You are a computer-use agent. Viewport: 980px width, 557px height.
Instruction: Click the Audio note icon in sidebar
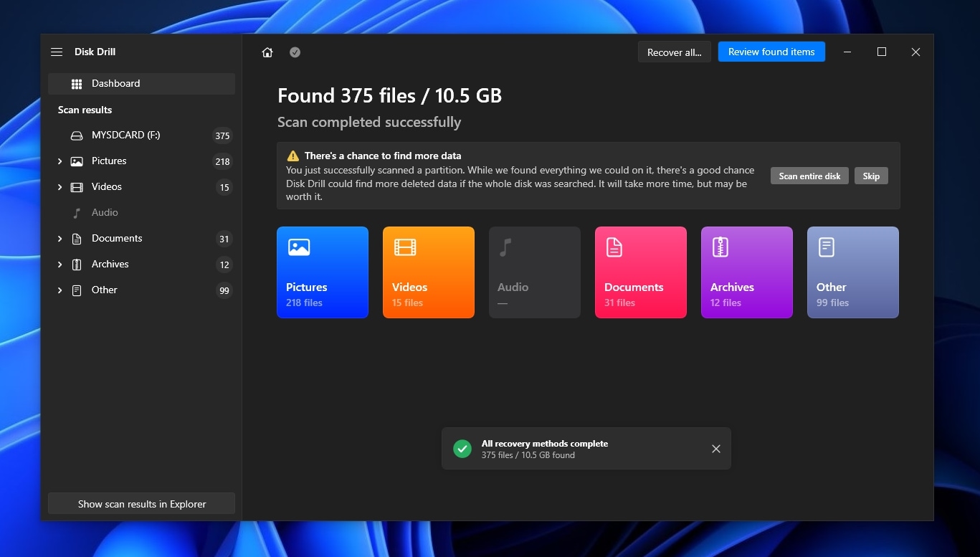coord(77,213)
